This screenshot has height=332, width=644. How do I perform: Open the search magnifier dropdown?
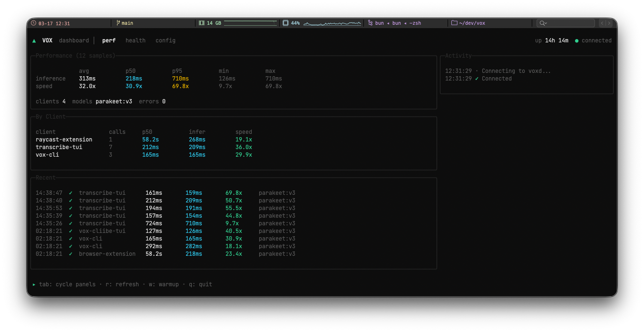click(543, 23)
